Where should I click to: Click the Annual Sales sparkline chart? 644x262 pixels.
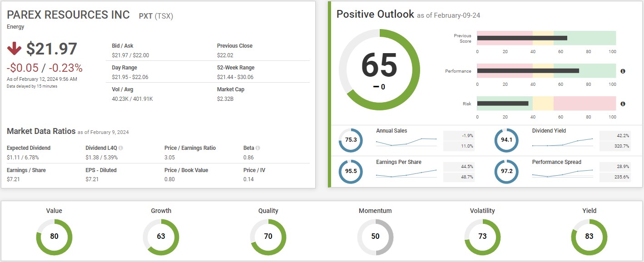(406, 142)
